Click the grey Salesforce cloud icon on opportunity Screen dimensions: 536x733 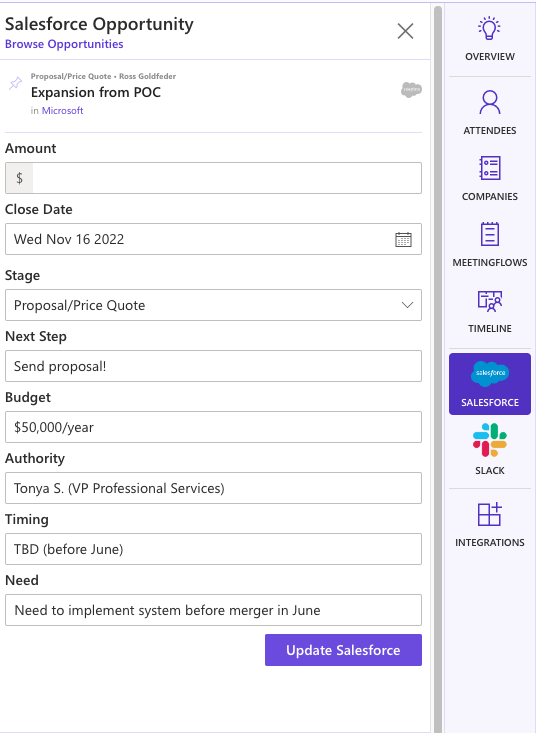pyautogui.click(x=411, y=89)
